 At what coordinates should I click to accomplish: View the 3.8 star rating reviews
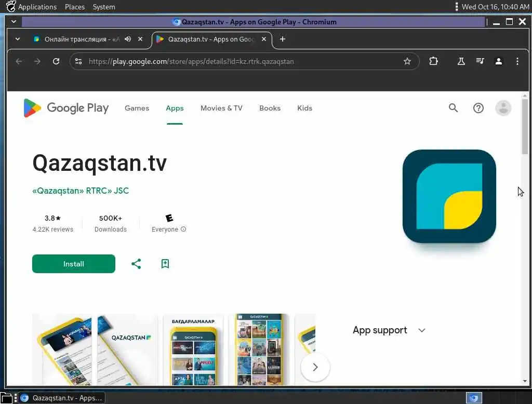point(52,223)
